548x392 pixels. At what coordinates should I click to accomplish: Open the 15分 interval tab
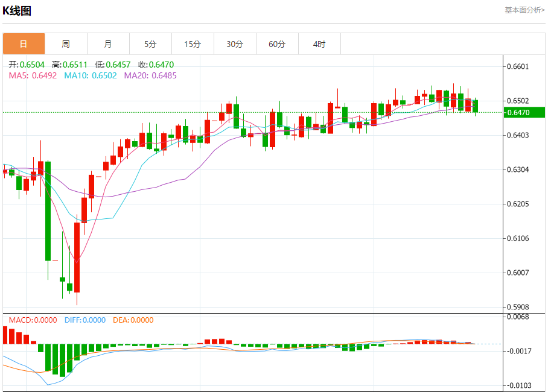pos(193,44)
